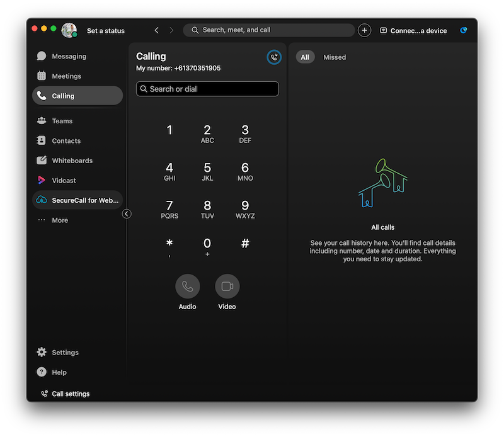
Task: Open Whiteboards in the sidebar
Action: coord(77,161)
